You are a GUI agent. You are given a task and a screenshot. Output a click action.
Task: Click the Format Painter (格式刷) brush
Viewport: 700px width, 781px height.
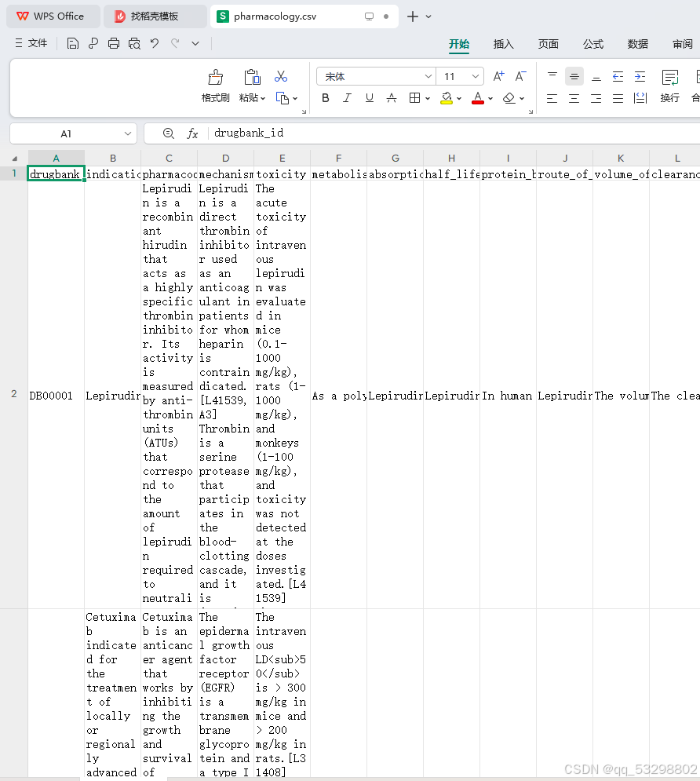[216, 77]
